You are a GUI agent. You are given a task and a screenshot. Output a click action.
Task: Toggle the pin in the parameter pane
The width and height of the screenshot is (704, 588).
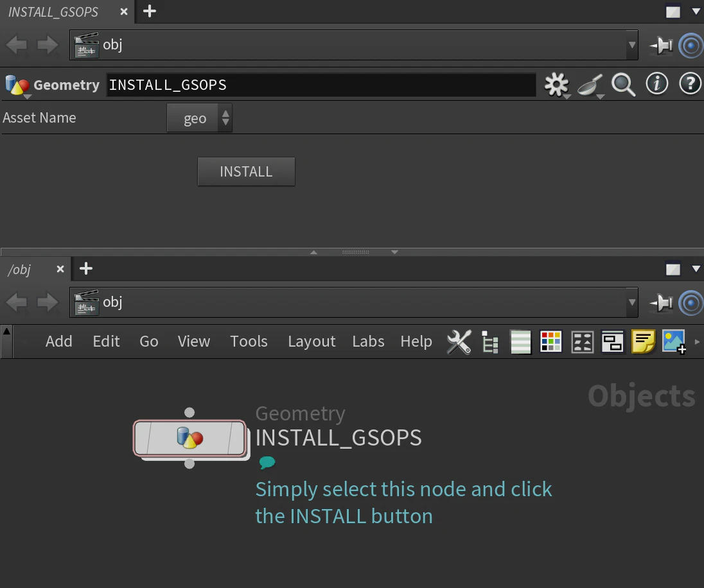[662, 45]
